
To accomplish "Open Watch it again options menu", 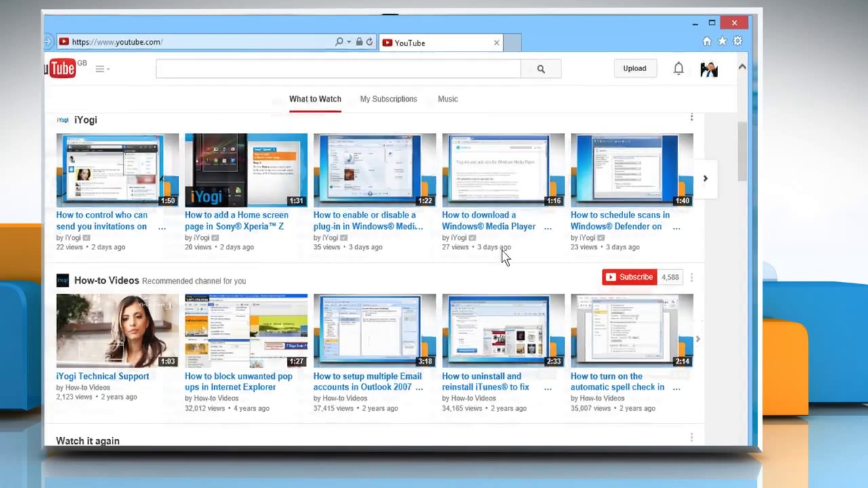I will pyautogui.click(x=692, y=438).
